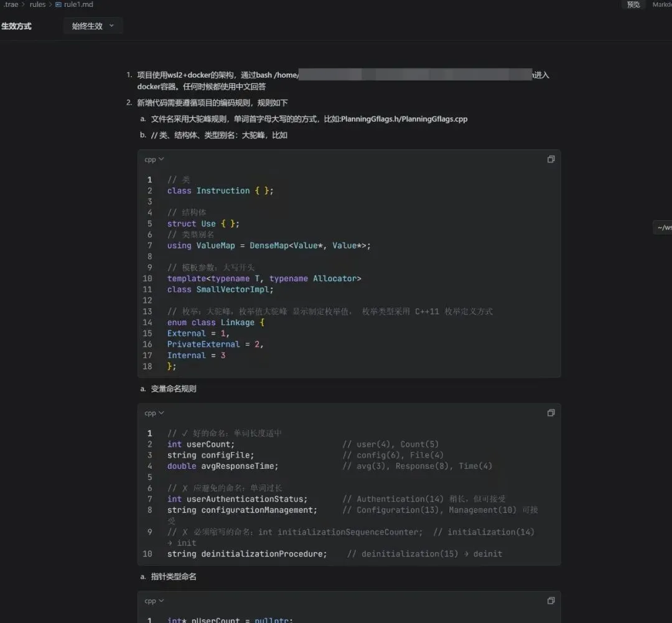Viewport: 672px width, 623px height.
Task: Click the rules breadcrumb folder
Action: pos(37,4)
